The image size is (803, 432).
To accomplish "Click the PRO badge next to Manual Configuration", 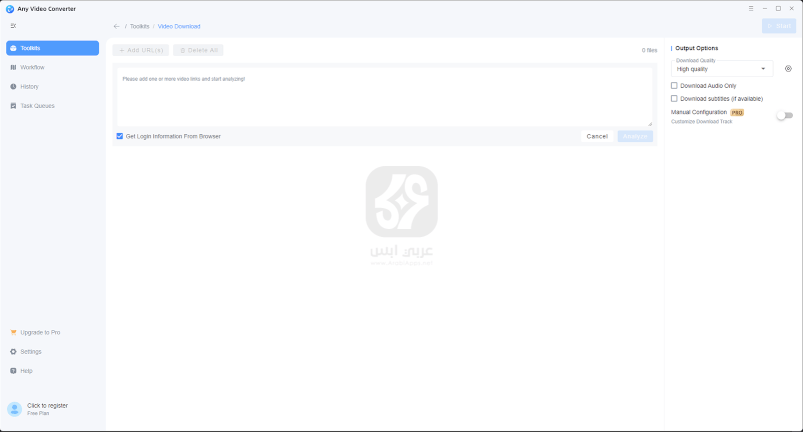I will (737, 113).
